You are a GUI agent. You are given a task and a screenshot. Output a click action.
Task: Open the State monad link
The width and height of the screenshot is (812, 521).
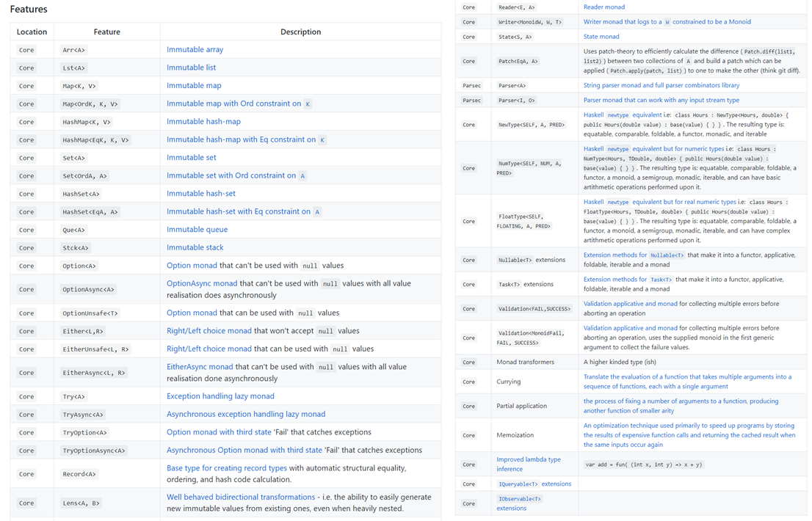[602, 36]
